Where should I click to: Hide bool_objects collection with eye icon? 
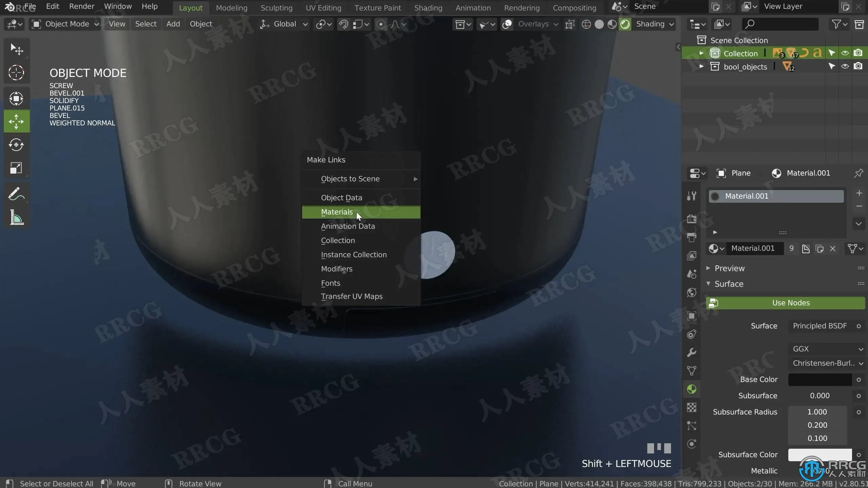845,66
